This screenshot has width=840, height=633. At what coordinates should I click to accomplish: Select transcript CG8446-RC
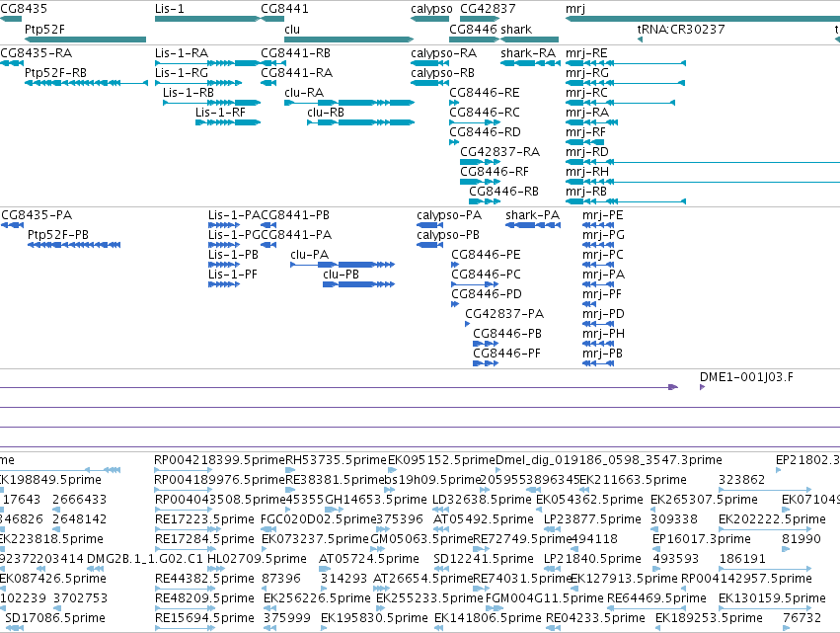point(485,113)
